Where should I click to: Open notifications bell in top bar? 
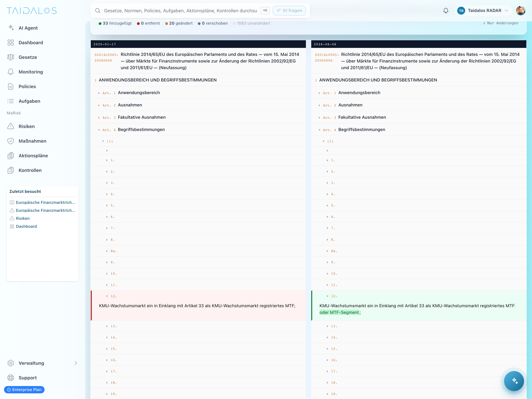tap(446, 11)
